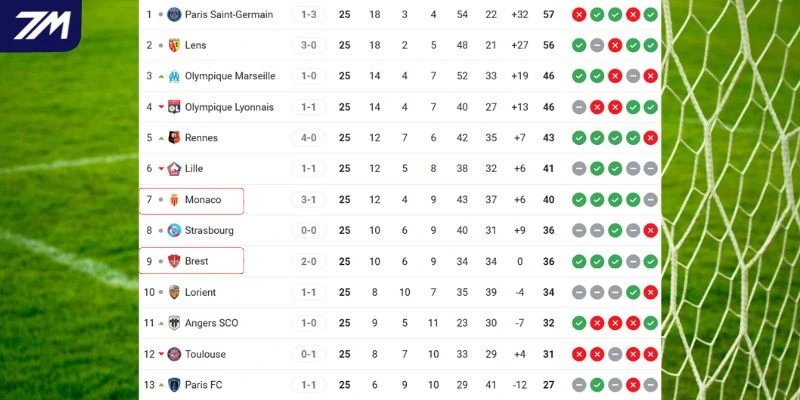Click the Olympique Marseille club crest
Viewport: 800px width, 400px height.
[174, 76]
